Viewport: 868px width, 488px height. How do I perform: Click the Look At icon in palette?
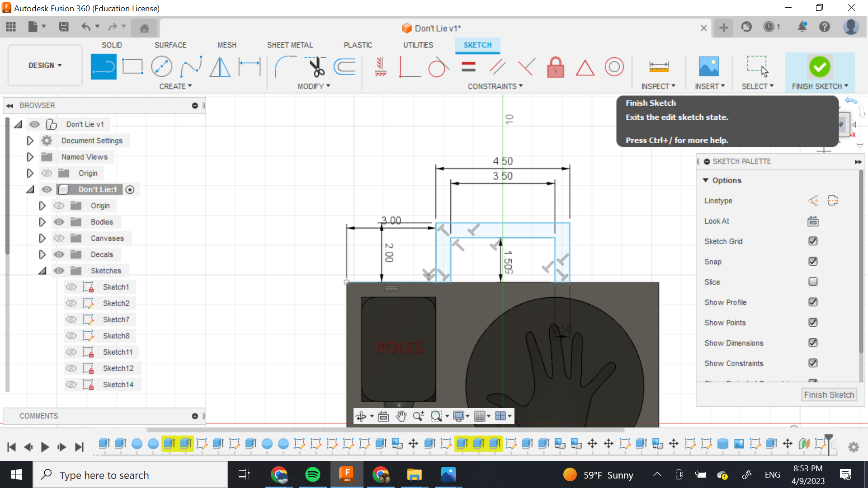(813, 221)
